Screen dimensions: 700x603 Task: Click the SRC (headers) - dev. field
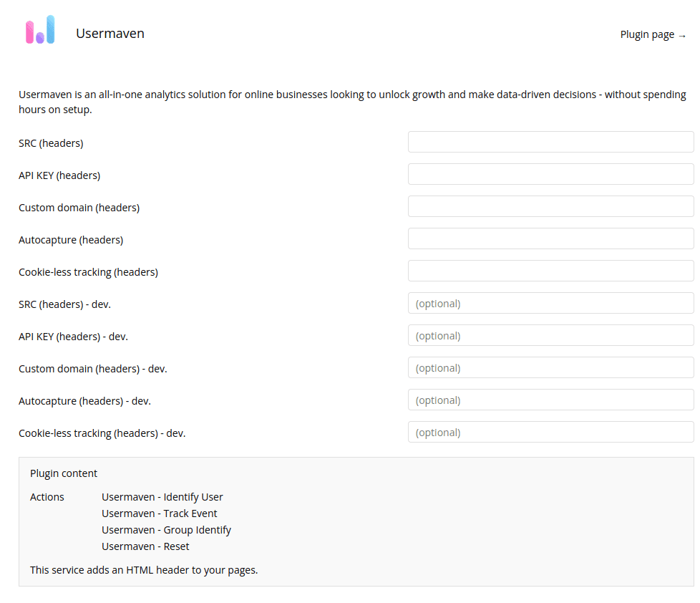(550, 303)
